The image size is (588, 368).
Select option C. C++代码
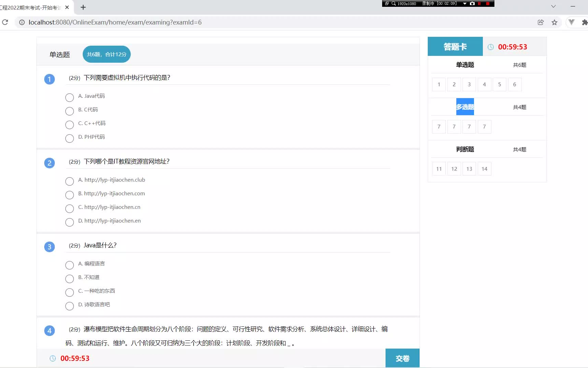point(69,125)
